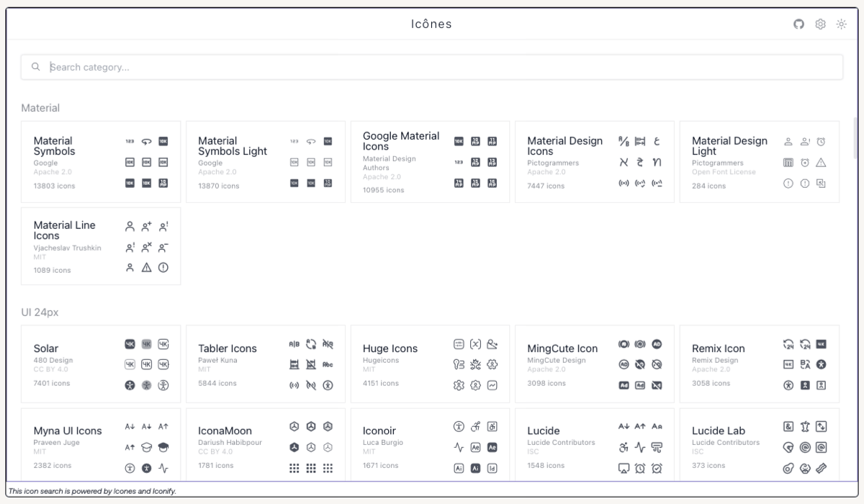Click the "Open Font License" text
864x504 pixels.
pos(724,172)
